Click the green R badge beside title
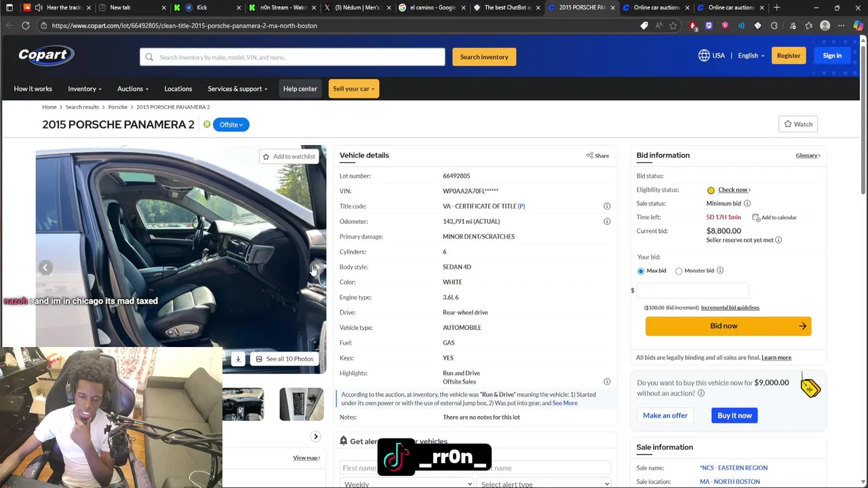Image resolution: width=868 pixels, height=488 pixels. click(207, 125)
